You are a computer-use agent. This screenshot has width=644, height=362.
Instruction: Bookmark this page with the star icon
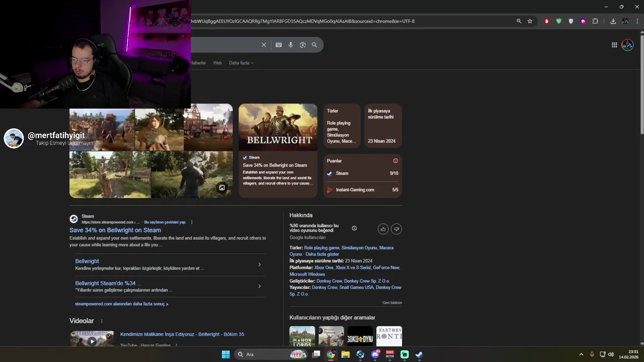[530, 21]
